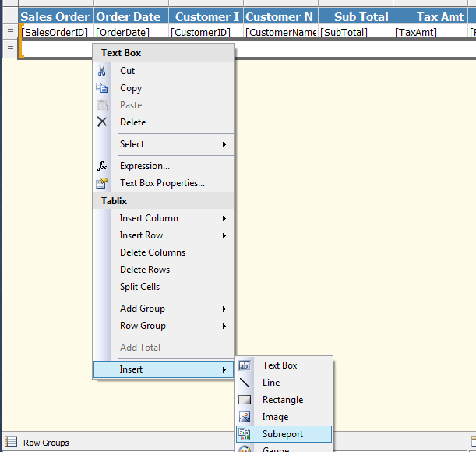Select the Sub Total header cell
Image resolution: width=476 pixels, height=452 pixels.
tap(355, 16)
